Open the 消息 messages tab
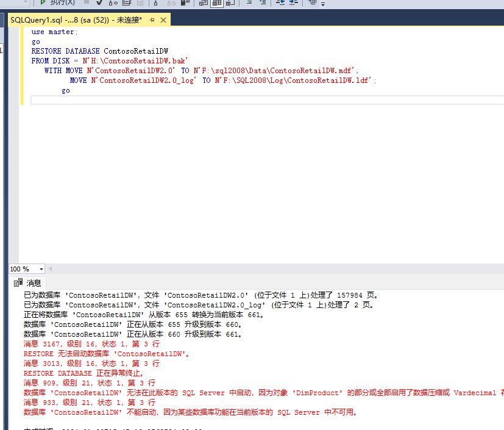The image size is (504, 430). 27,283
